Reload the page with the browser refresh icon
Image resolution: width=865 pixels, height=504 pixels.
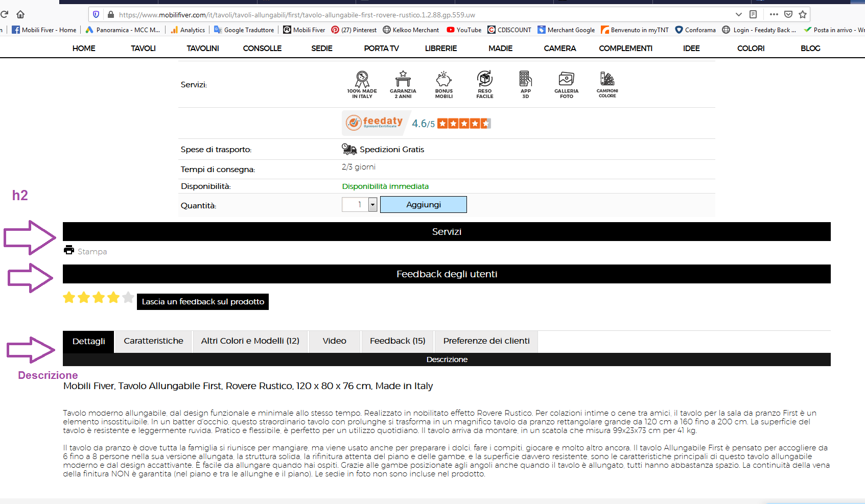coord(5,14)
